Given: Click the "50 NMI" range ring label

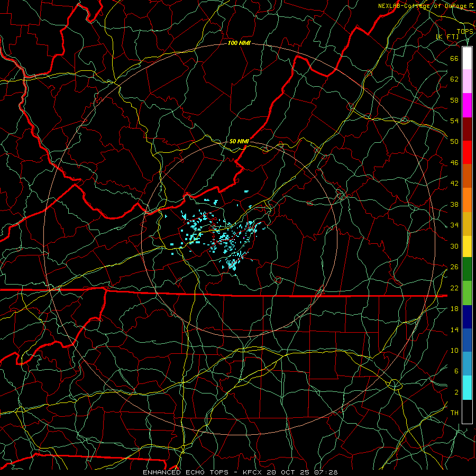Looking at the screenshot, I should (x=239, y=141).
